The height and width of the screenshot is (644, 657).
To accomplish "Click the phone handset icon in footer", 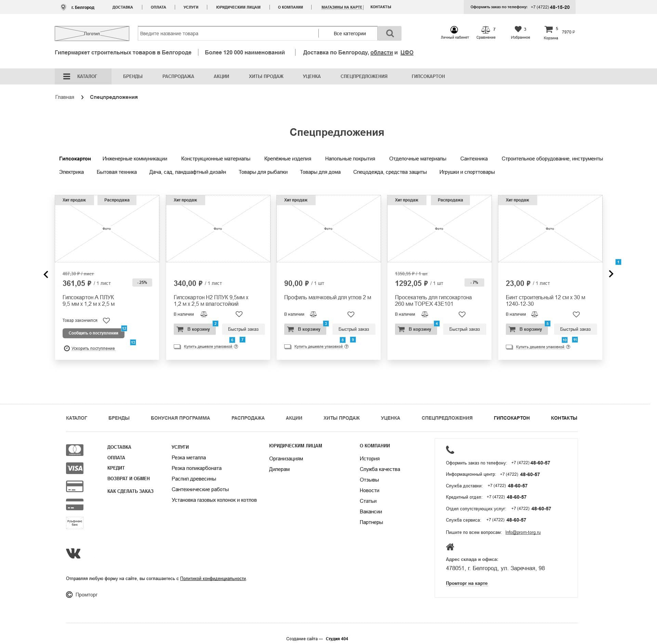I will click(x=450, y=450).
